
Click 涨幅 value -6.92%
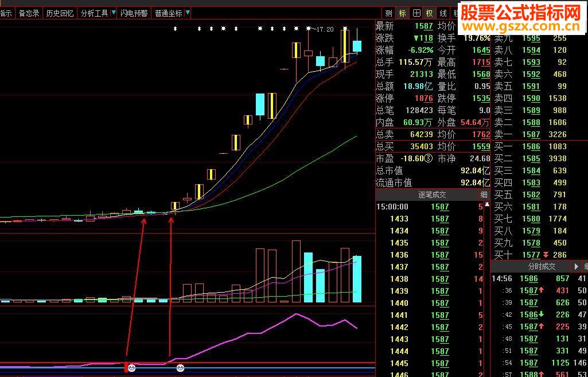pos(419,50)
